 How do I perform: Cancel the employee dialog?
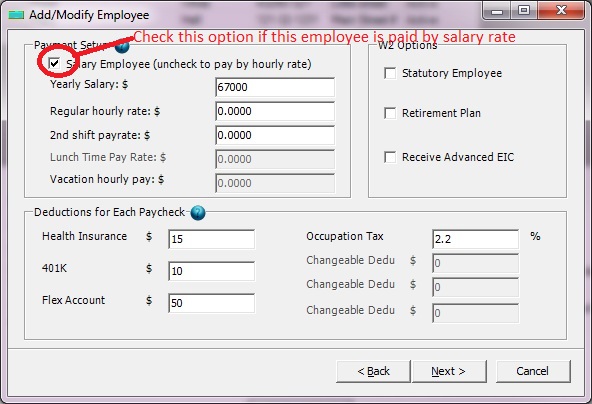coord(533,372)
